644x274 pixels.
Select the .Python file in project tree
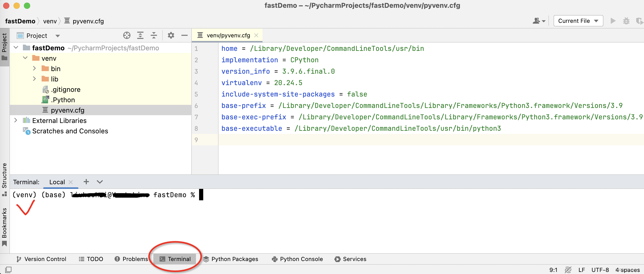pyautogui.click(x=63, y=100)
